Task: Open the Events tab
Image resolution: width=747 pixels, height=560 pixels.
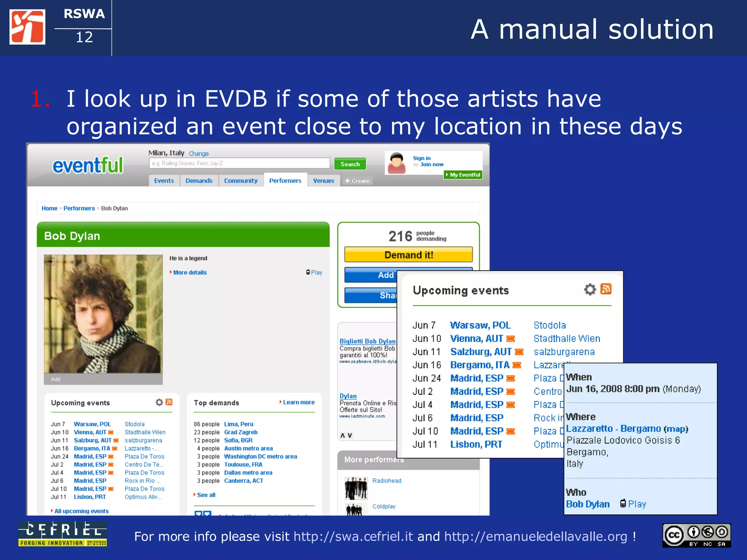Action: click(x=164, y=180)
